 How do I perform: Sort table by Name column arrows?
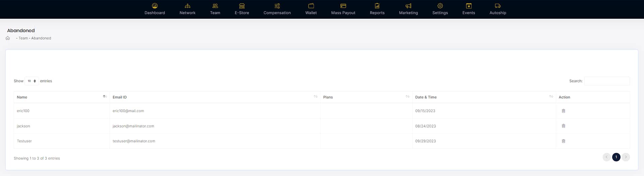(105, 96)
